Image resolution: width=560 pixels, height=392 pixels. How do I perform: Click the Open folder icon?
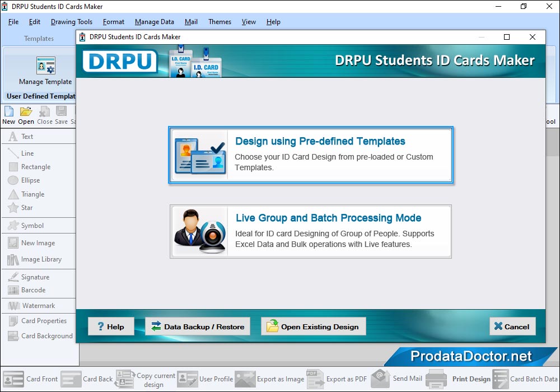click(x=26, y=111)
